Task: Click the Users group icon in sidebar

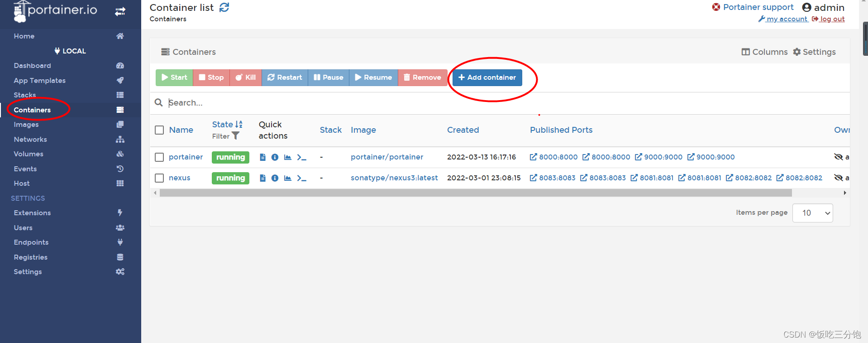Action: click(120, 227)
